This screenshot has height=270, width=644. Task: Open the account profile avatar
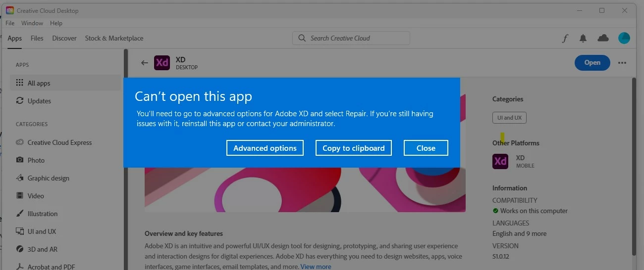point(624,38)
